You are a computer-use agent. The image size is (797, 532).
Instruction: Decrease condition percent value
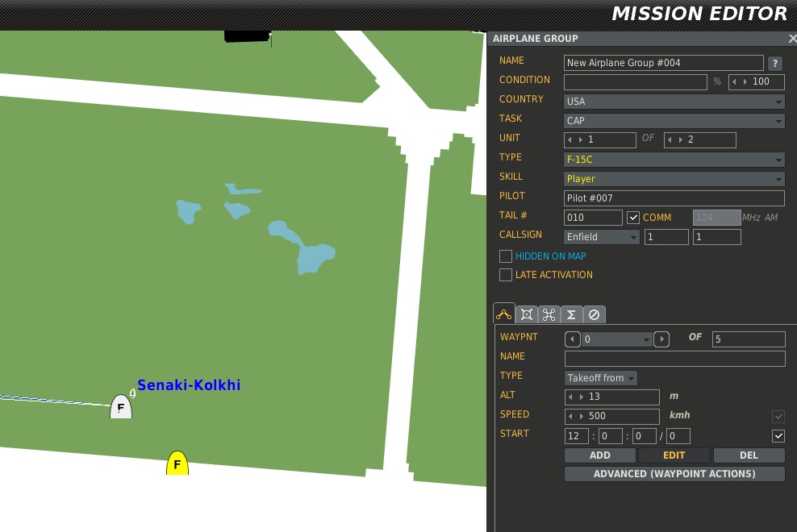pyautogui.click(x=734, y=81)
